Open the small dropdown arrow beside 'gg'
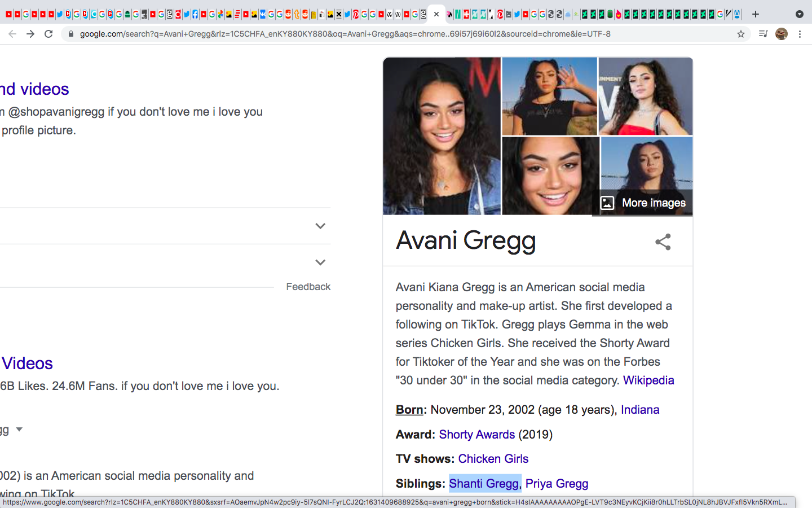The width and height of the screenshot is (812, 508). point(19,430)
